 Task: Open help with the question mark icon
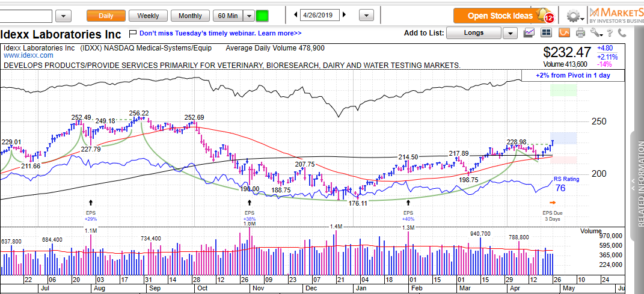[x=610, y=32]
